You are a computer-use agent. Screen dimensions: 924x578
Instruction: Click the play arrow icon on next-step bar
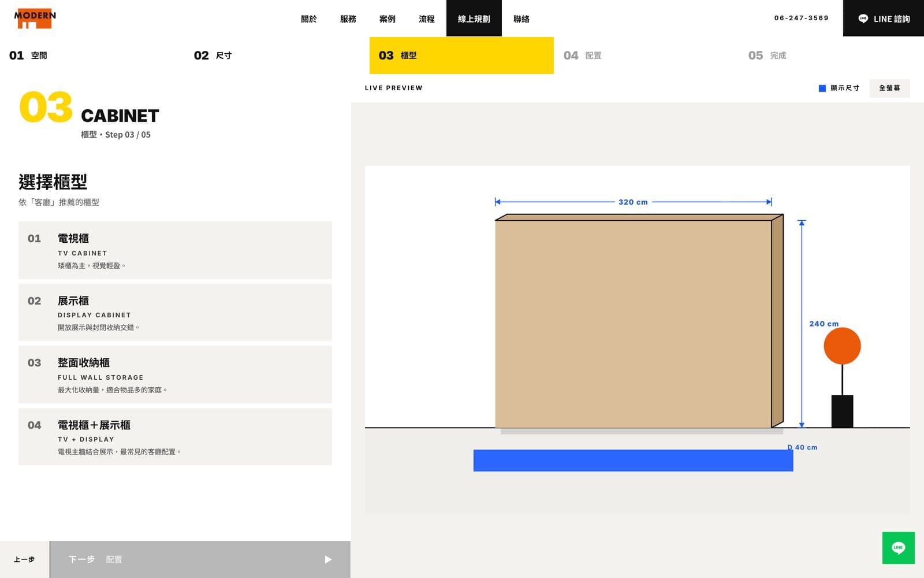coord(328,560)
